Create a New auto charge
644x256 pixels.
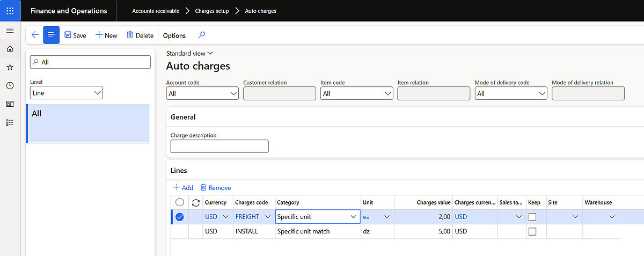click(x=106, y=35)
